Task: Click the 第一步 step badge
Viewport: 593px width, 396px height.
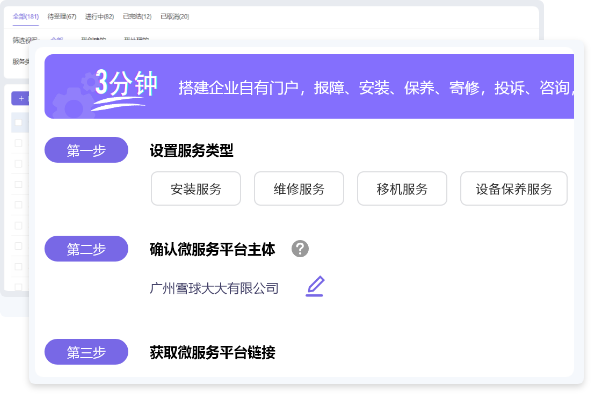Action: click(x=86, y=150)
